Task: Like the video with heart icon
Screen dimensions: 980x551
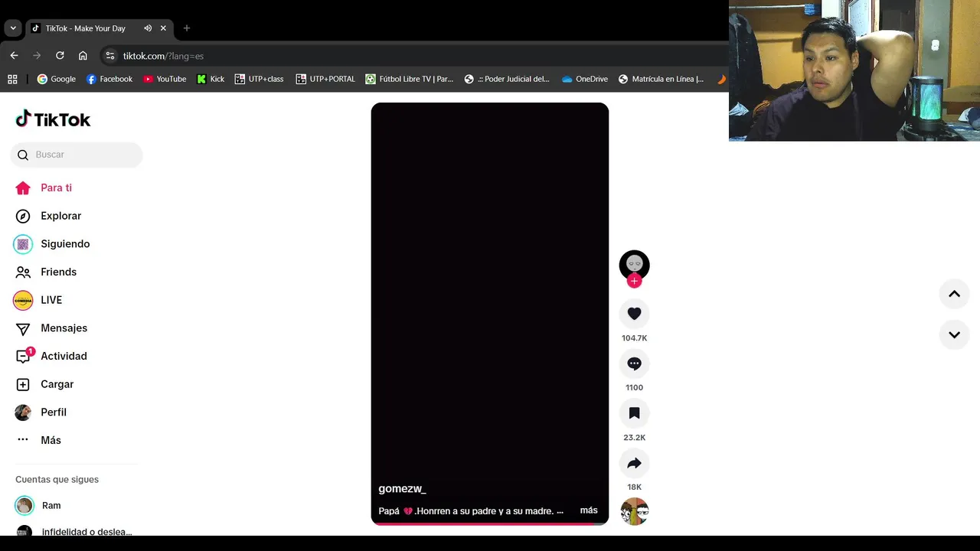Action: click(634, 314)
